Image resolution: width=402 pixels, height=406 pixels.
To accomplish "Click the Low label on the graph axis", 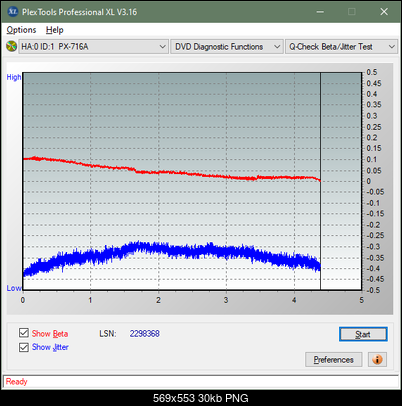I will pyautogui.click(x=14, y=288).
